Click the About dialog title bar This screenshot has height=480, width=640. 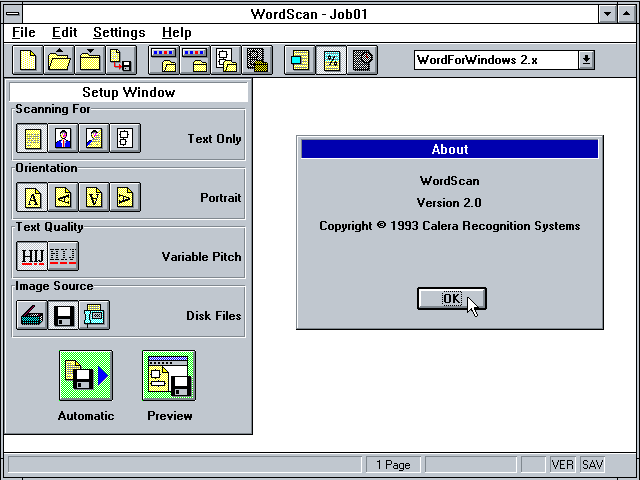[x=450, y=149]
